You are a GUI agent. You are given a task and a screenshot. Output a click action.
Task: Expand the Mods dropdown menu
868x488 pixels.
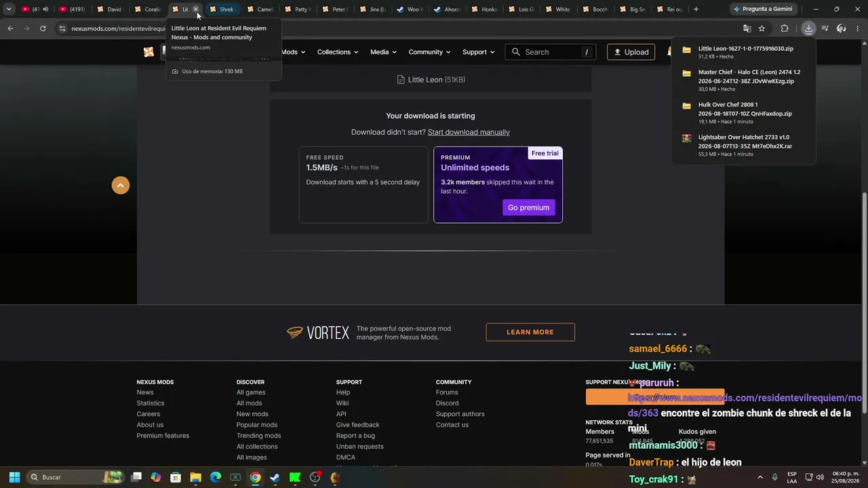tap(293, 52)
